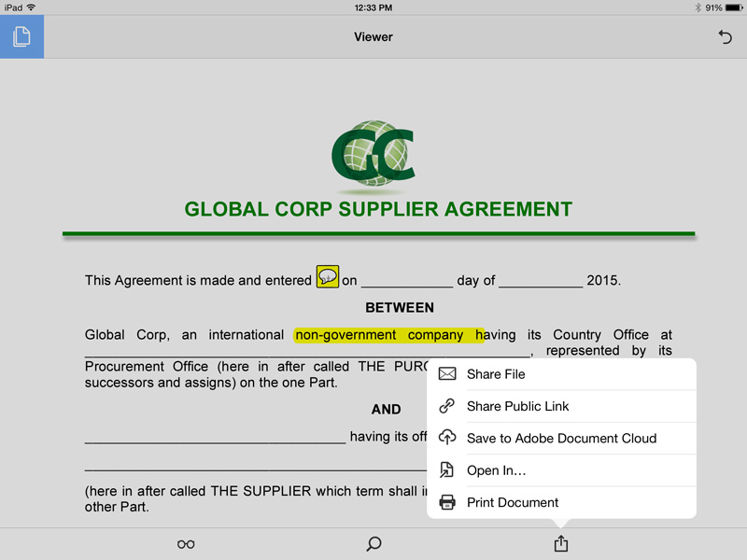Choose Share File from the menu
The image size is (747, 560).
pyautogui.click(x=562, y=374)
